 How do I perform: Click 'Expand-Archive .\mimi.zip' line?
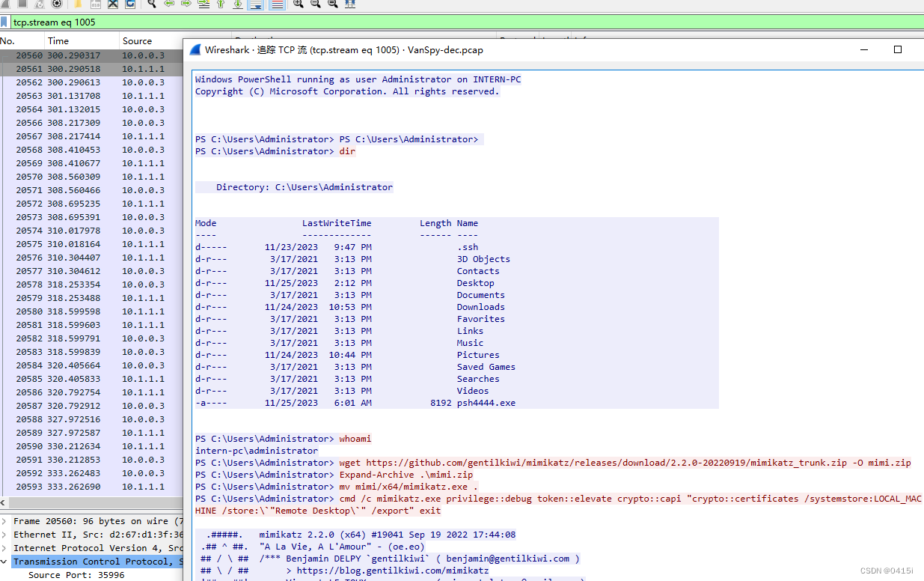point(406,475)
